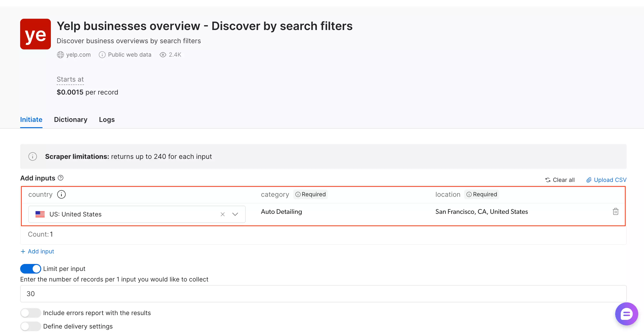The width and height of the screenshot is (644, 335).
Task: Click the $0.0015 per record price
Action: (x=87, y=92)
